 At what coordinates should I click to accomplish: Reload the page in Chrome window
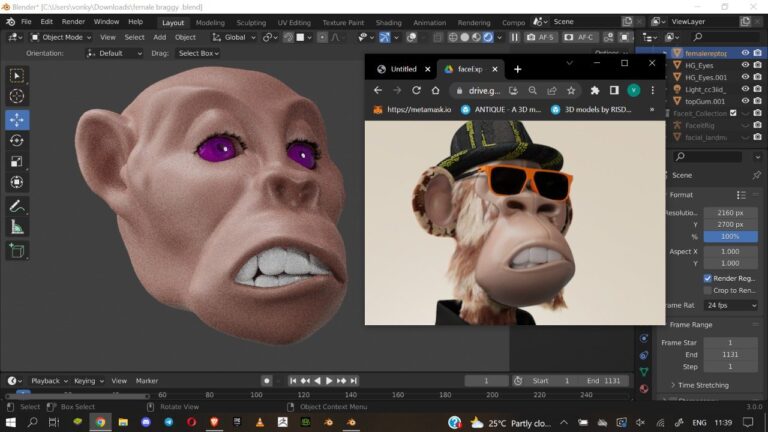[x=416, y=90]
